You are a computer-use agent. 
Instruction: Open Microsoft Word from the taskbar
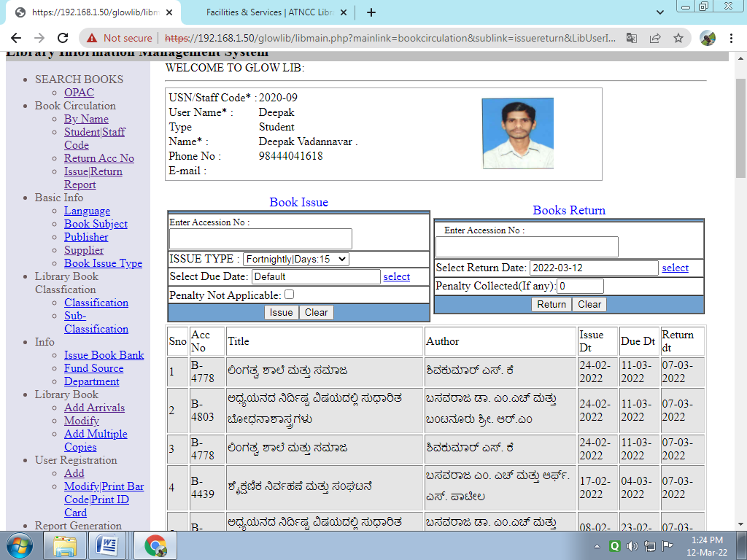tap(107, 545)
